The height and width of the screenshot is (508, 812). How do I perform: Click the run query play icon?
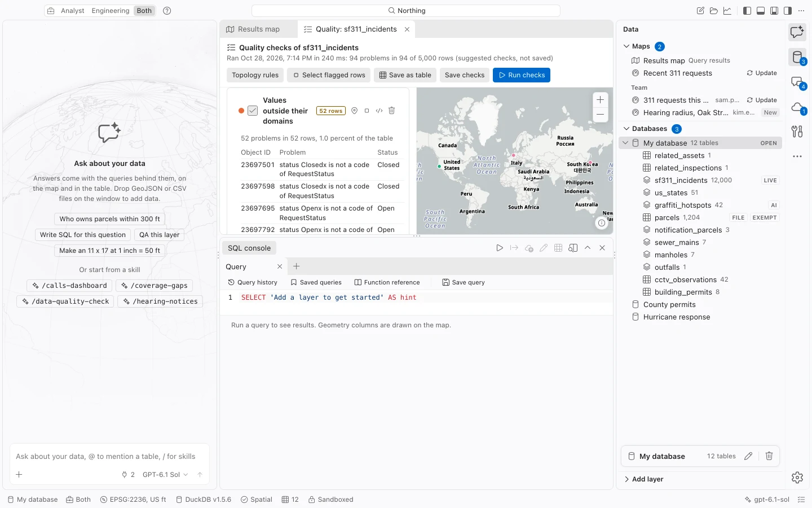click(x=500, y=248)
